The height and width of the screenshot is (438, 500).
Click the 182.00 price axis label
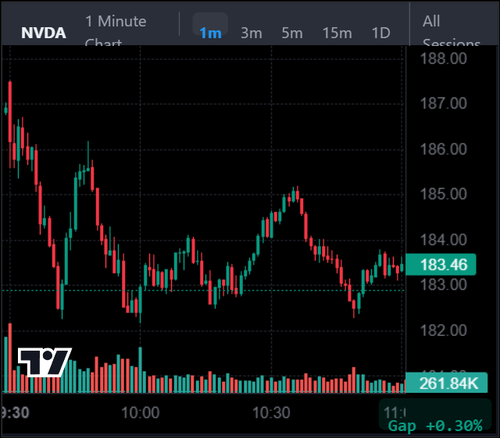(443, 330)
